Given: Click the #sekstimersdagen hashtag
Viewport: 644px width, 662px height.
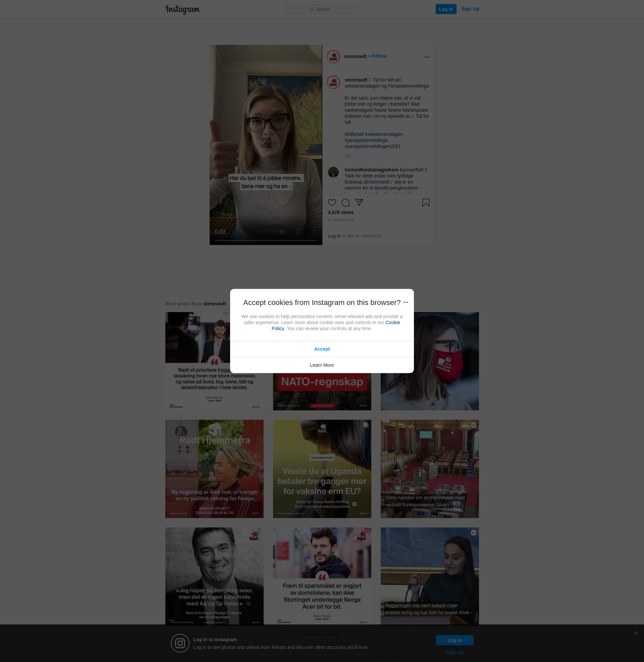Looking at the screenshot, I should pos(384,134).
